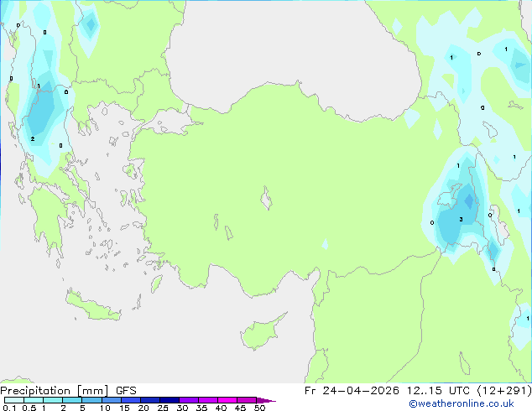Select the navy legend swatch between 25 and 30
The width and height of the screenshot is (532, 411).
170,400
